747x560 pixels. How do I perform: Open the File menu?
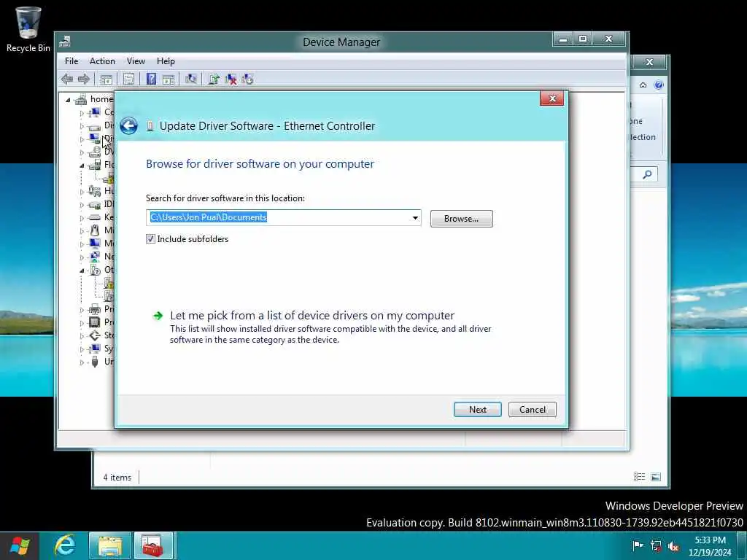click(71, 61)
